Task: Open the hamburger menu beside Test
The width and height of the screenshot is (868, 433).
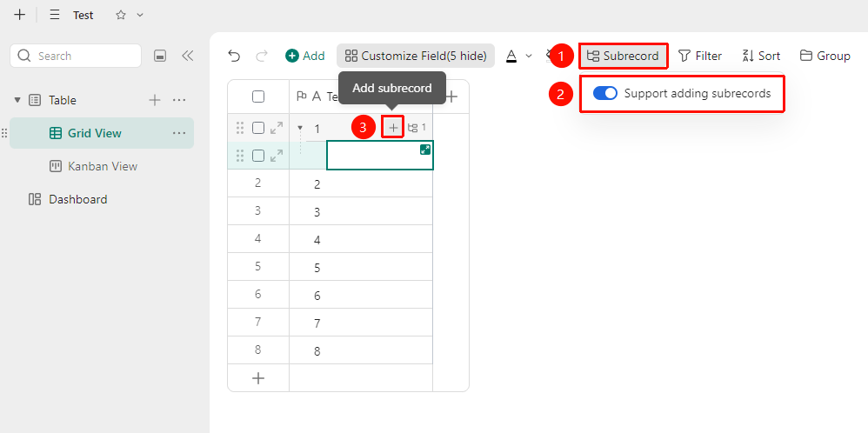Action: point(55,15)
